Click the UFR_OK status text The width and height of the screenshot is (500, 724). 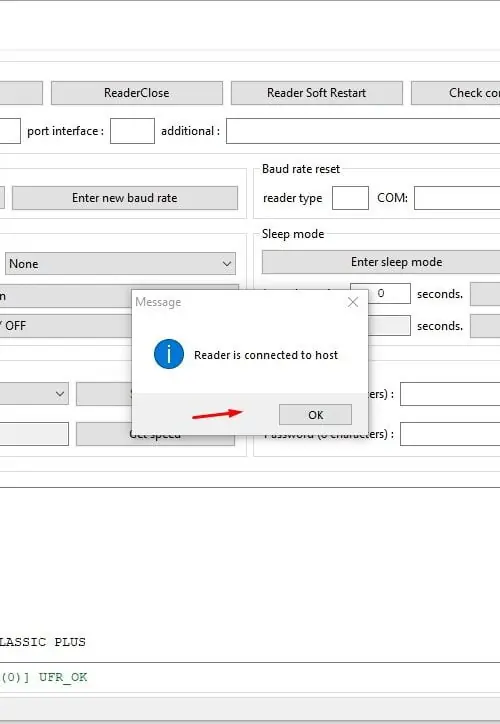click(63, 677)
